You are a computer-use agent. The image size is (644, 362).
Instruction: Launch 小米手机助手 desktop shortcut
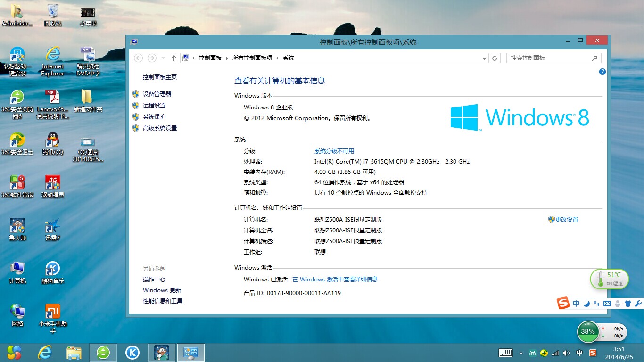pos(53,319)
